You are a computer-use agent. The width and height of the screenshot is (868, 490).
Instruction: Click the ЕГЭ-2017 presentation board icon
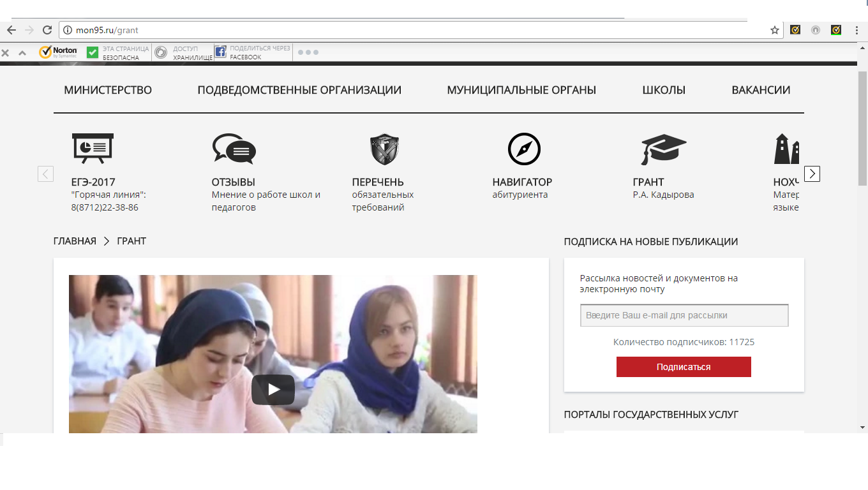[93, 149]
